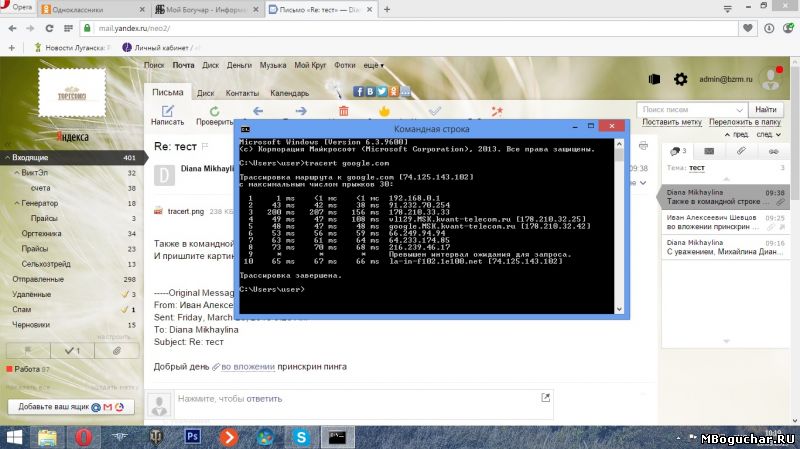Click the Написать compose icon
Viewport: 800px width, 449px height.
click(x=167, y=111)
